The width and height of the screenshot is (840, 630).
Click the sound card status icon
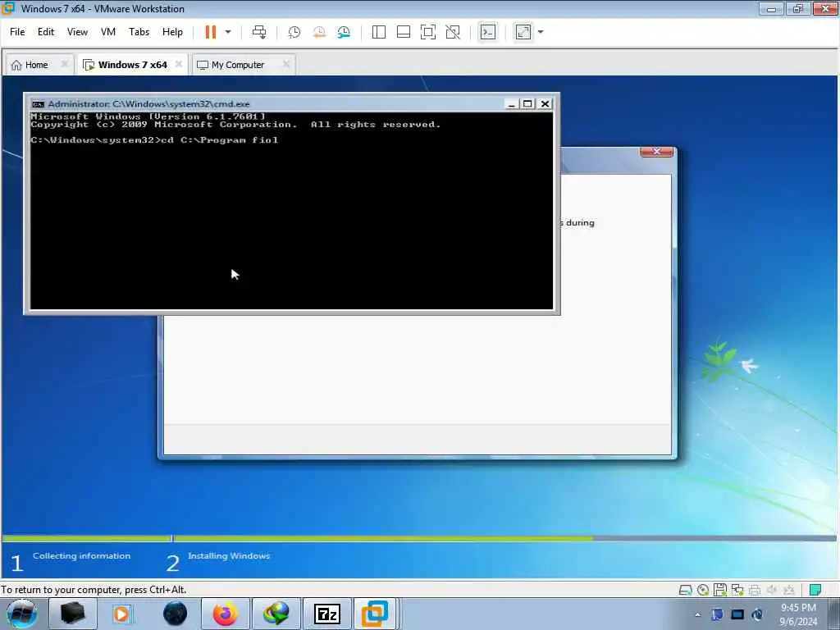pos(771,590)
